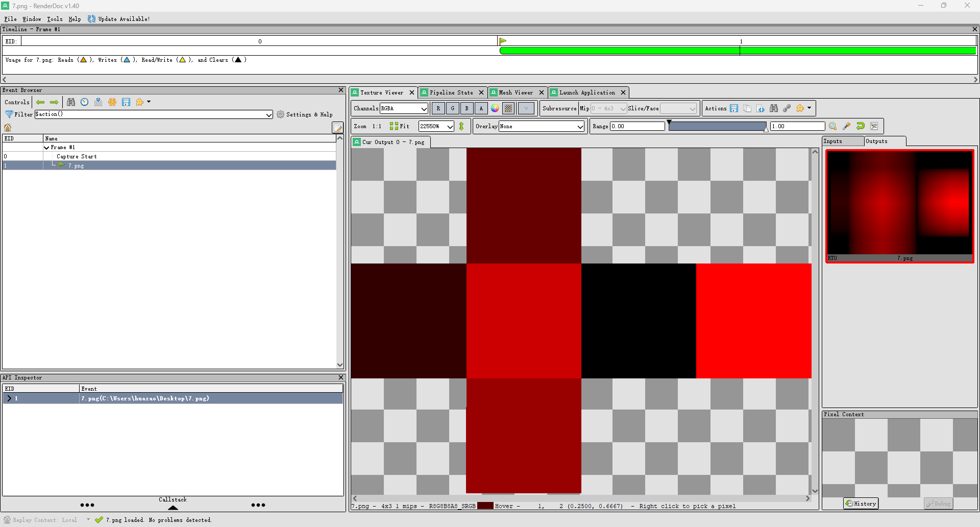980x527 pixels.
Task: Click the save texture icon next to Actions
Action: [x=734, y=108]
